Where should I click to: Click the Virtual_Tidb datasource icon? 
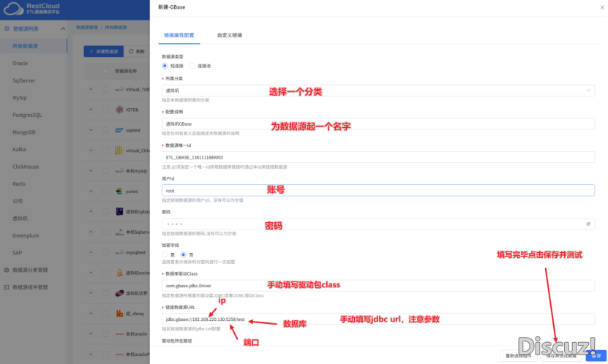click(119, 89)
